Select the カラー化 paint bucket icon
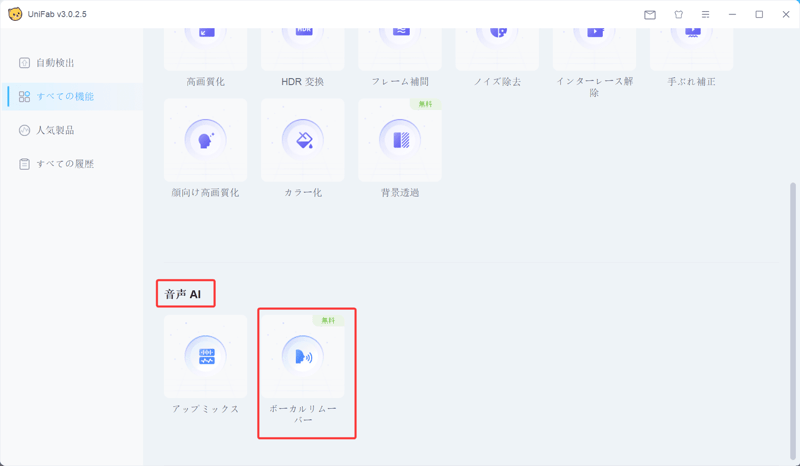 pyautogui.click(x=303, y=140)
